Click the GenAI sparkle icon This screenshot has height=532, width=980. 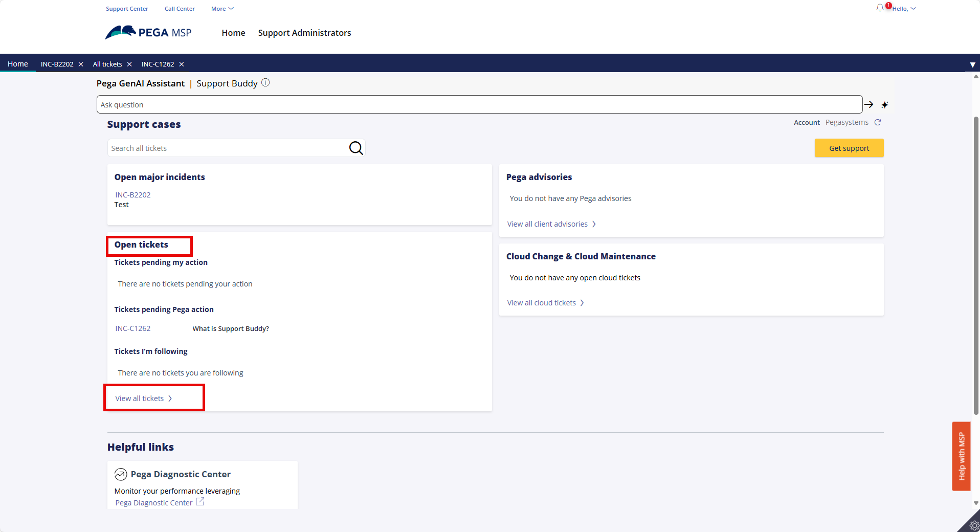click(885, 104)
